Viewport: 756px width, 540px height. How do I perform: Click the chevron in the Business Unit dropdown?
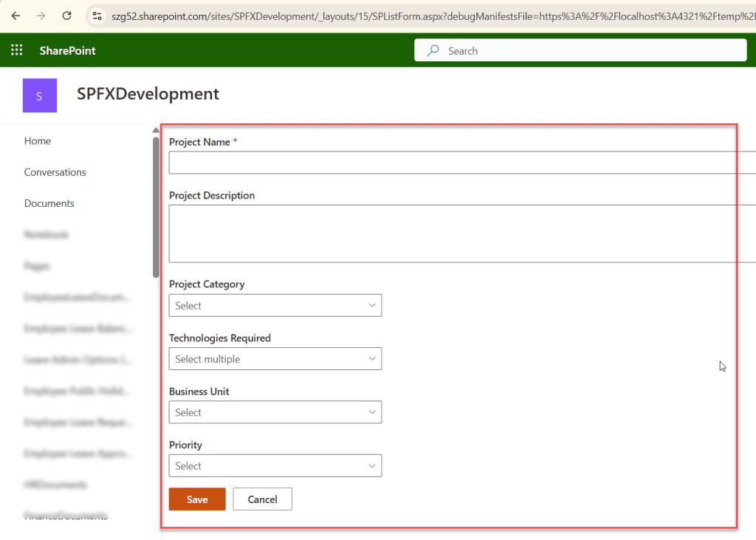coord(372,413)
